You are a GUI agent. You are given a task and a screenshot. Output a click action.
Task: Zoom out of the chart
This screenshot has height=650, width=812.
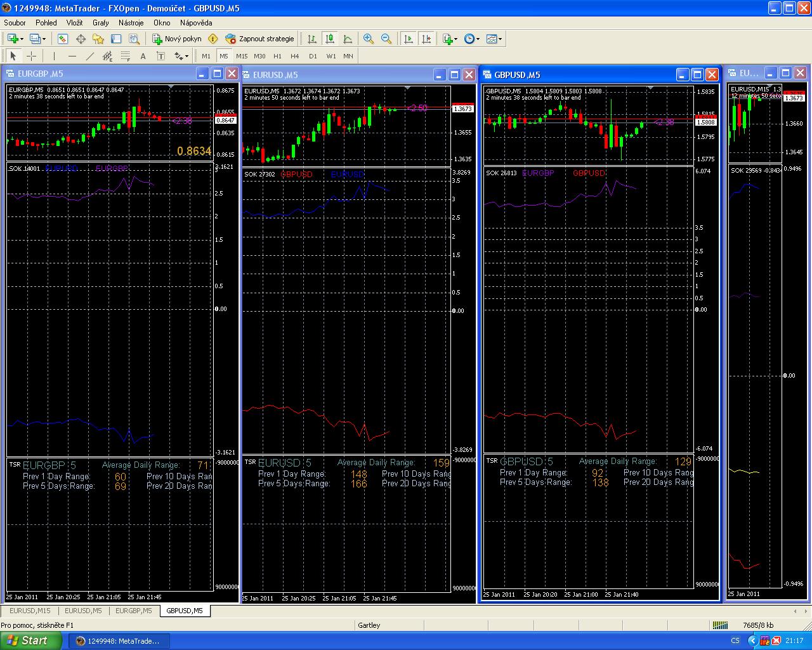point(386,39)
